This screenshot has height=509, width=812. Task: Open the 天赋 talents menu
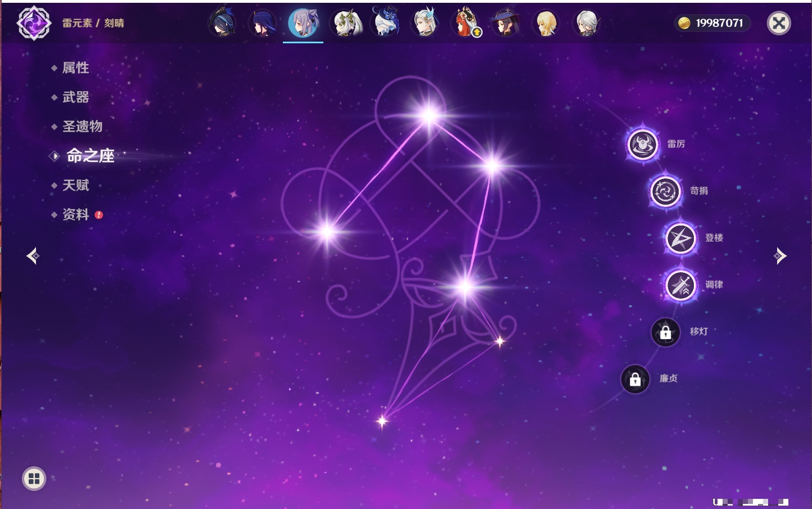[75, 185]
